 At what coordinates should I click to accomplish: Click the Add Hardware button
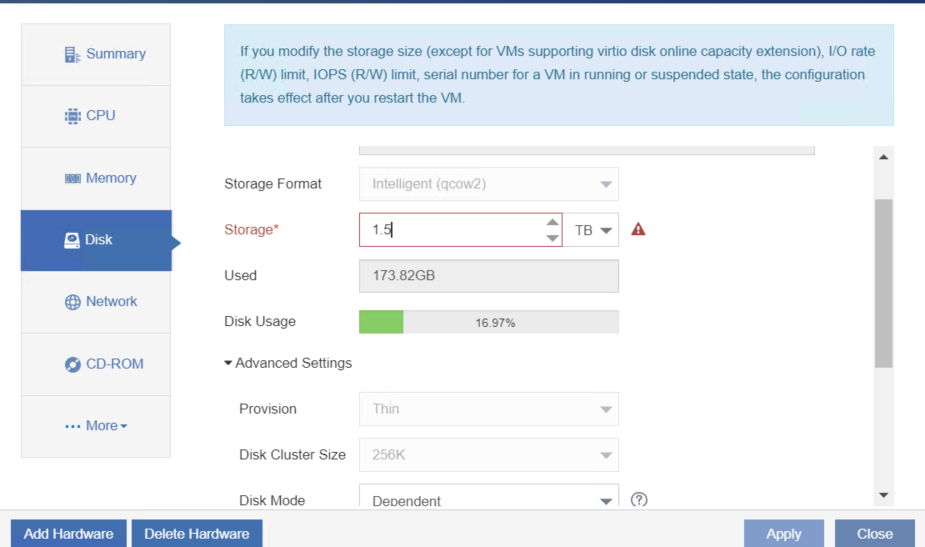68,533
